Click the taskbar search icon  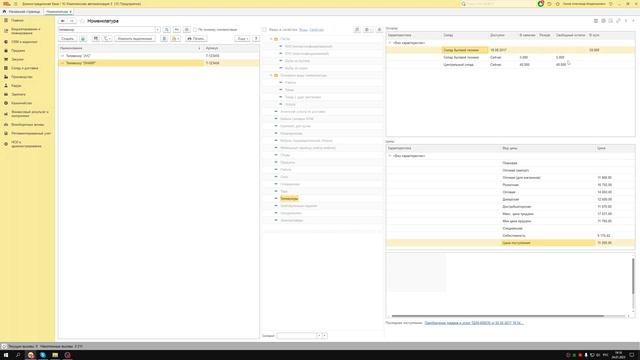point(18,355)
